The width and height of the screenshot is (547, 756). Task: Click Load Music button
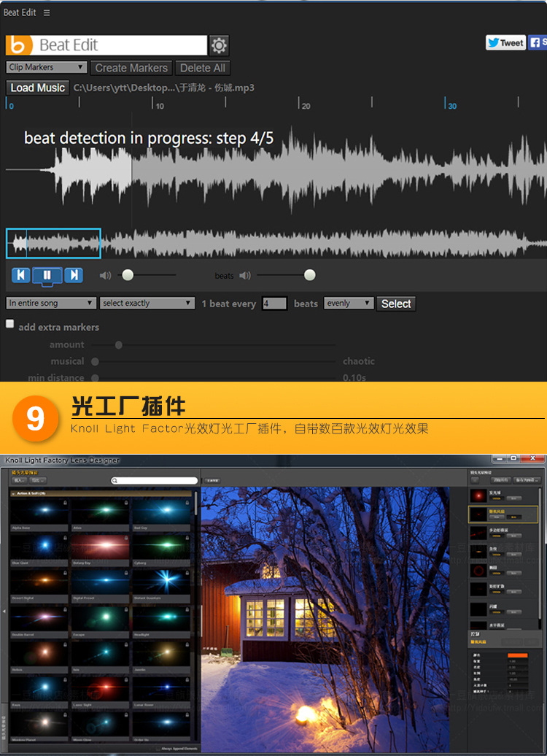point(38,88)
